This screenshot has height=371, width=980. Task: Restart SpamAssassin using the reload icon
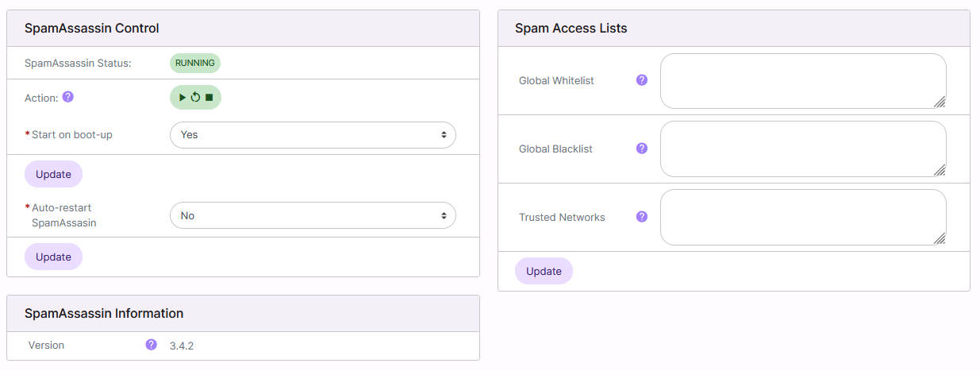[195, 97]
